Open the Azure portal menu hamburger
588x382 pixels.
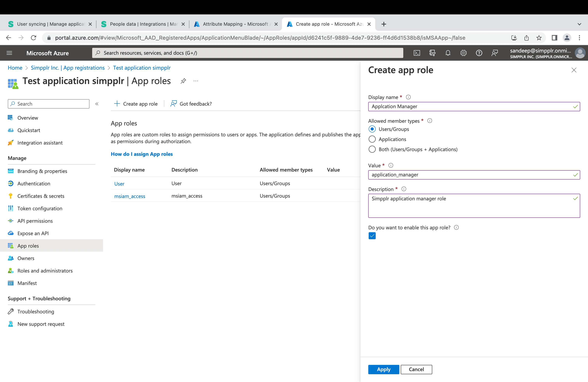[9, 53]
